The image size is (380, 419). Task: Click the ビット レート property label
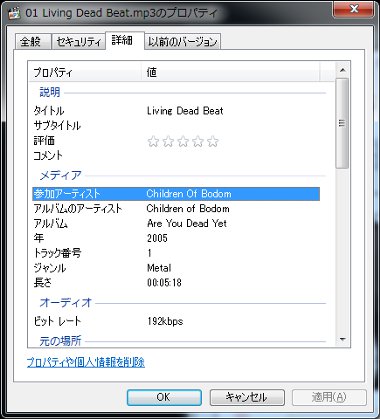tap(57, 321)
